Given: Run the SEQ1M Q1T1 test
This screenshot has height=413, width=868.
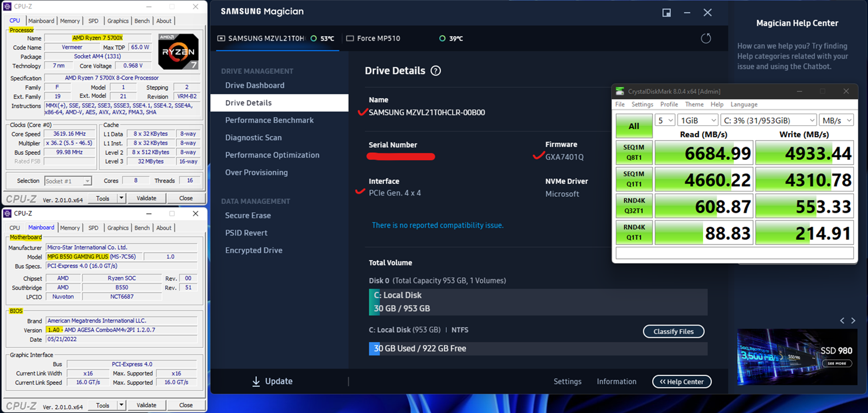Looking at the screenshot, I should tap(634, 180).
